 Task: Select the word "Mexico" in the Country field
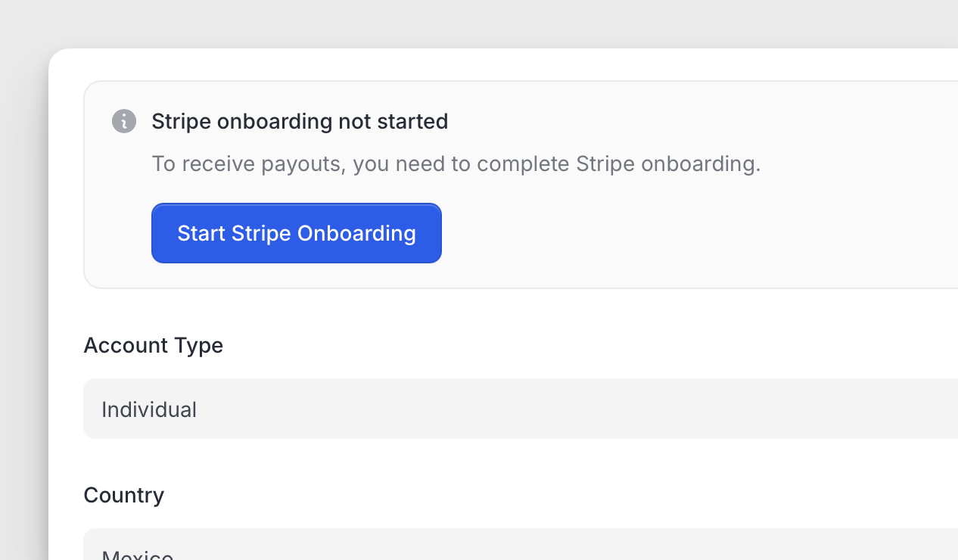tap(138, 555)
